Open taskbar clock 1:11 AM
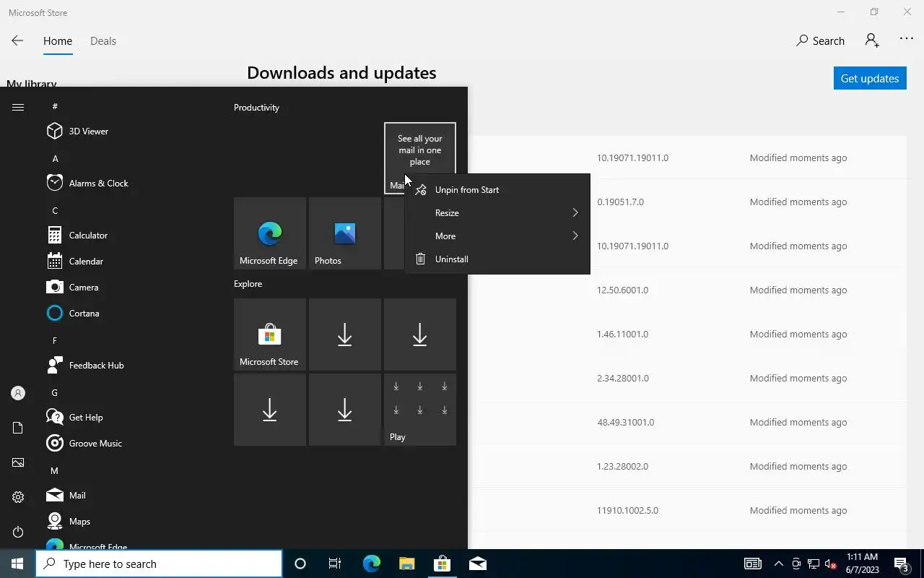 coord(862,564)
